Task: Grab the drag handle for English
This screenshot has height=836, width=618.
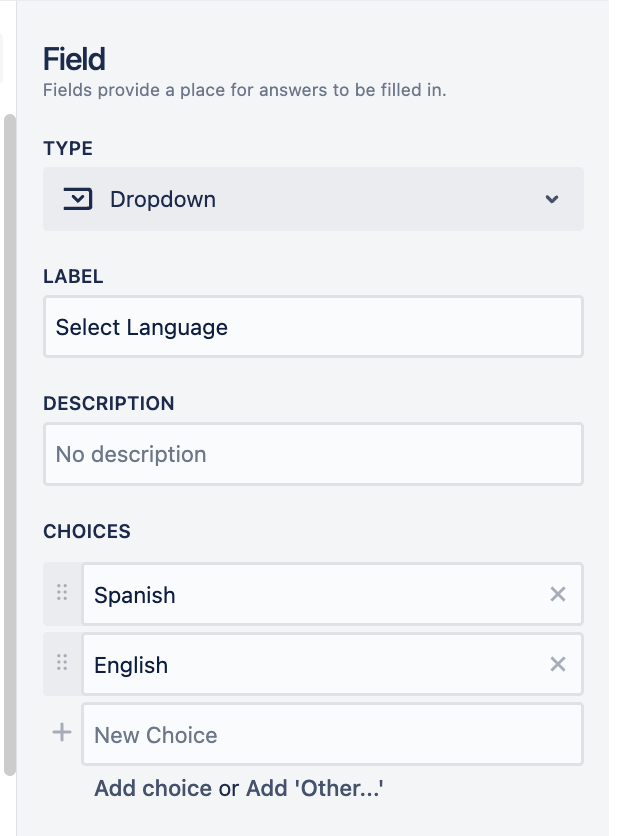Action: (62, 663)
